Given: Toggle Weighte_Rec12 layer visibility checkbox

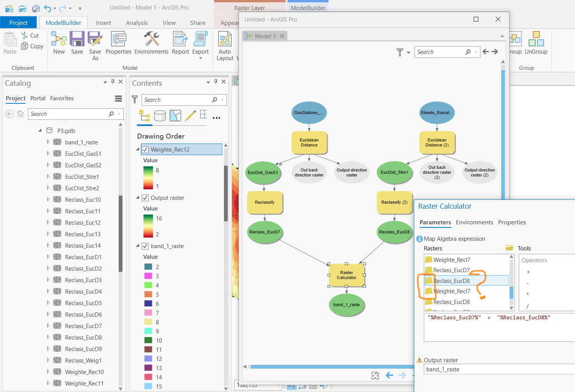Looking at the screenshot, I should pos(145,150).
